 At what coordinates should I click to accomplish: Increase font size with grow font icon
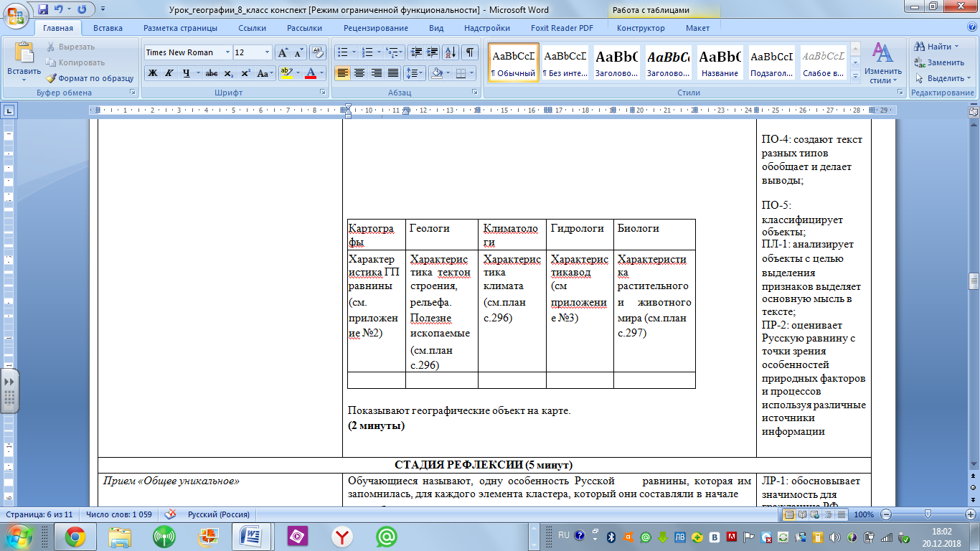click(283, 52)
